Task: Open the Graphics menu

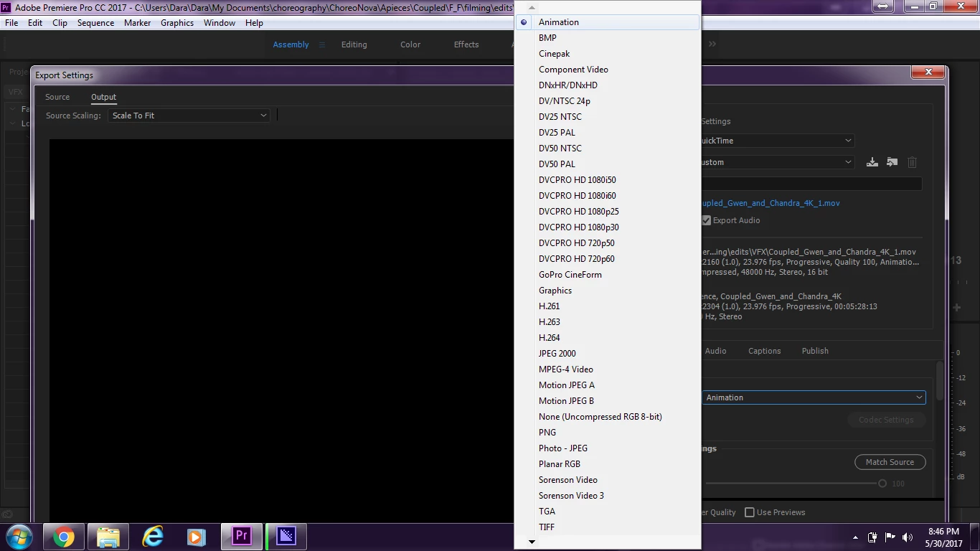Action: pyautogui.click(x=177, y=23)
